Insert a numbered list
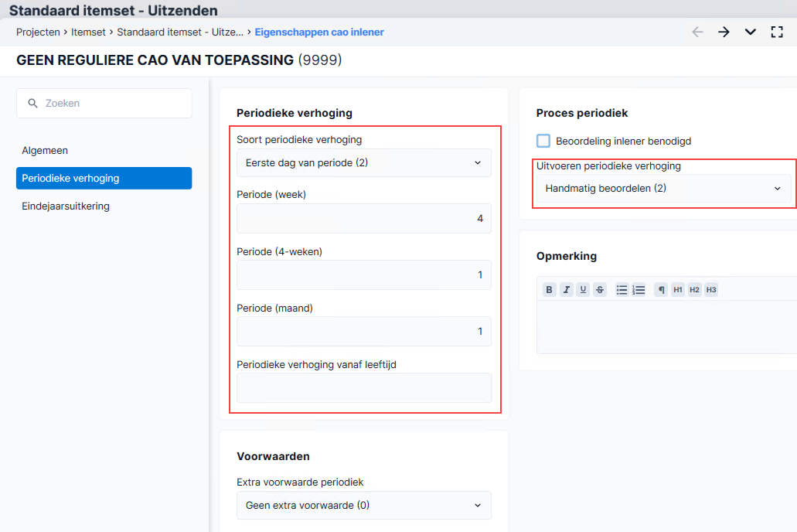 point(639,290)
